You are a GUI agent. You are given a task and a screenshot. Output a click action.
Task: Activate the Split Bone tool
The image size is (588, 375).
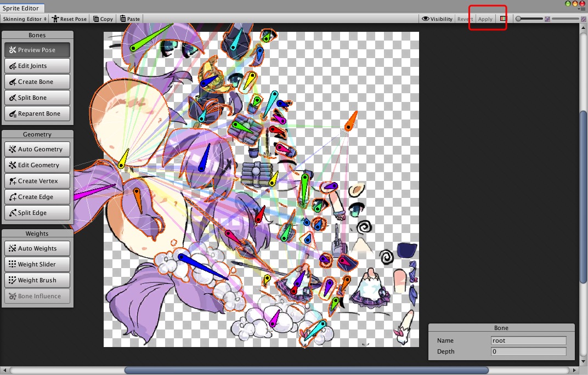(37, 98)
